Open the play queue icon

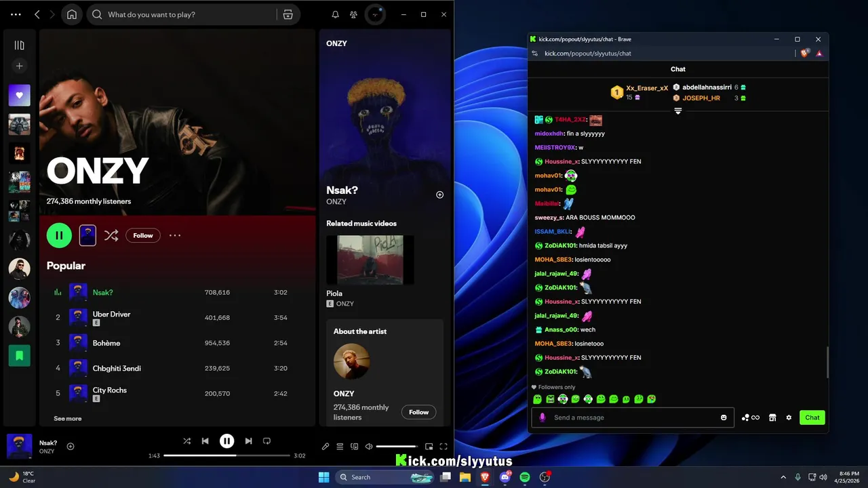(x=340, y=447)
